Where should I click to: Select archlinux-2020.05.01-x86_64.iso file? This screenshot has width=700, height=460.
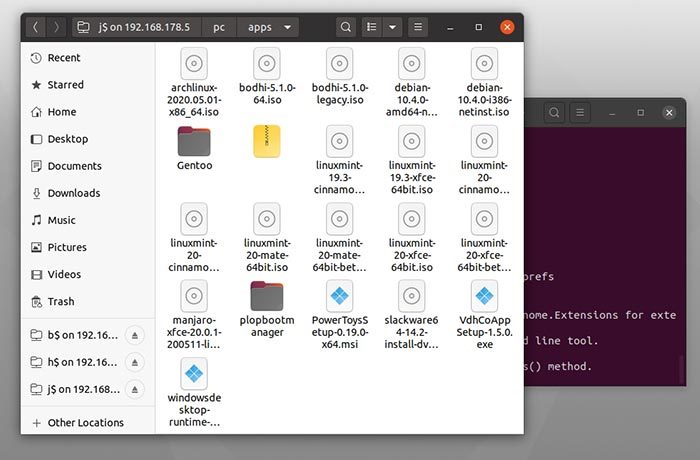coord(194,83)
